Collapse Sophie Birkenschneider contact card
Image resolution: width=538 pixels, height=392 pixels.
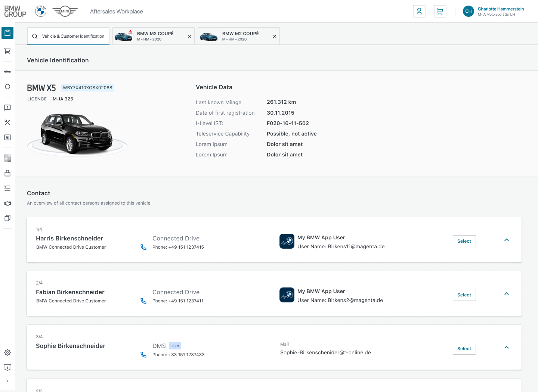click(507, 348)
